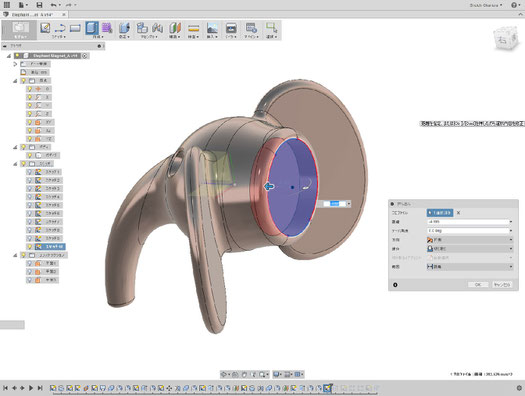Click the 距離 distance input field
The image size is (525, 396).
pos(470,222)
